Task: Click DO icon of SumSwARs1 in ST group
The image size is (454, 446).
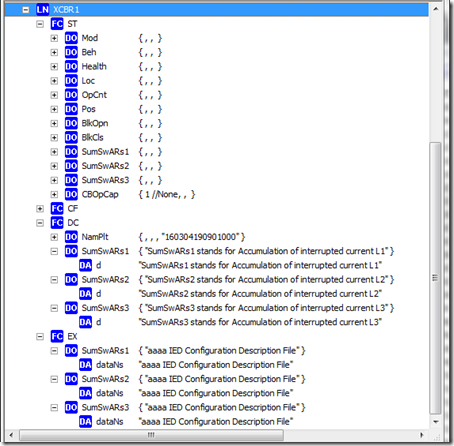Action: coord(71,152)
